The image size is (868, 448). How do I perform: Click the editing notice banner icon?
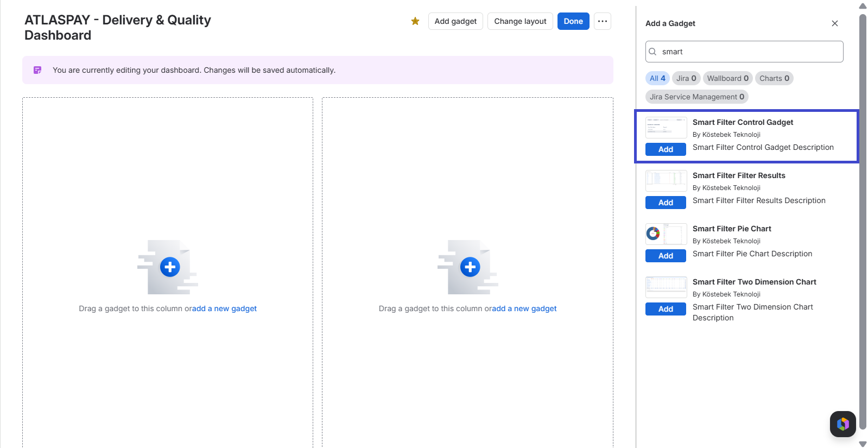37,70
